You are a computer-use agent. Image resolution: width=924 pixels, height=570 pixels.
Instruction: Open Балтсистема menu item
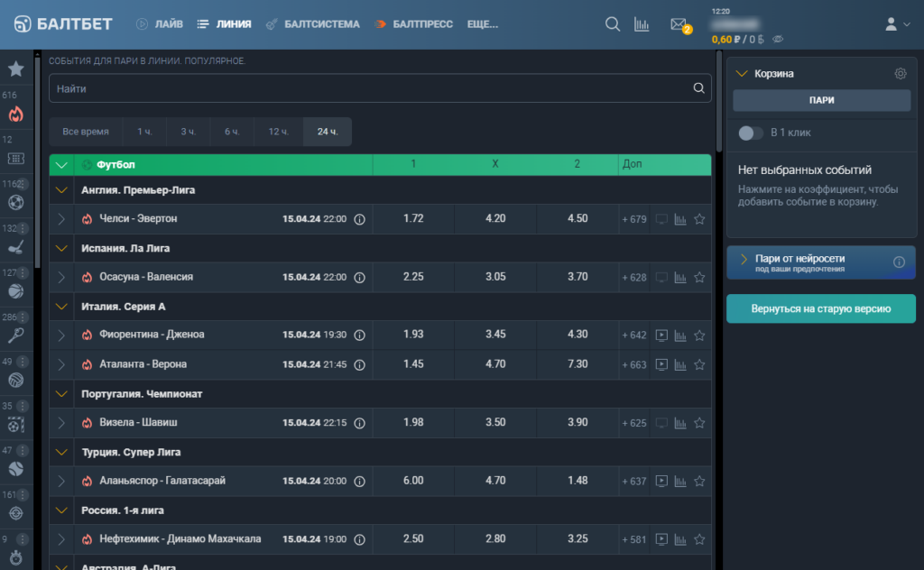pos(313,24)
